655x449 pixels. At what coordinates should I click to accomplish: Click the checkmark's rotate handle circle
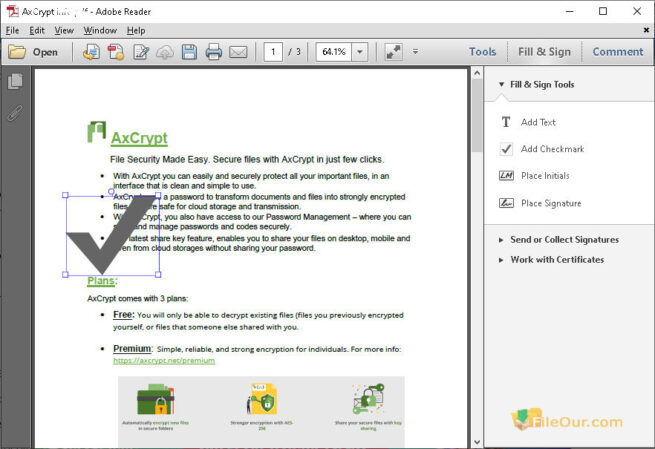pyautogui.click(x=111, y=192)
